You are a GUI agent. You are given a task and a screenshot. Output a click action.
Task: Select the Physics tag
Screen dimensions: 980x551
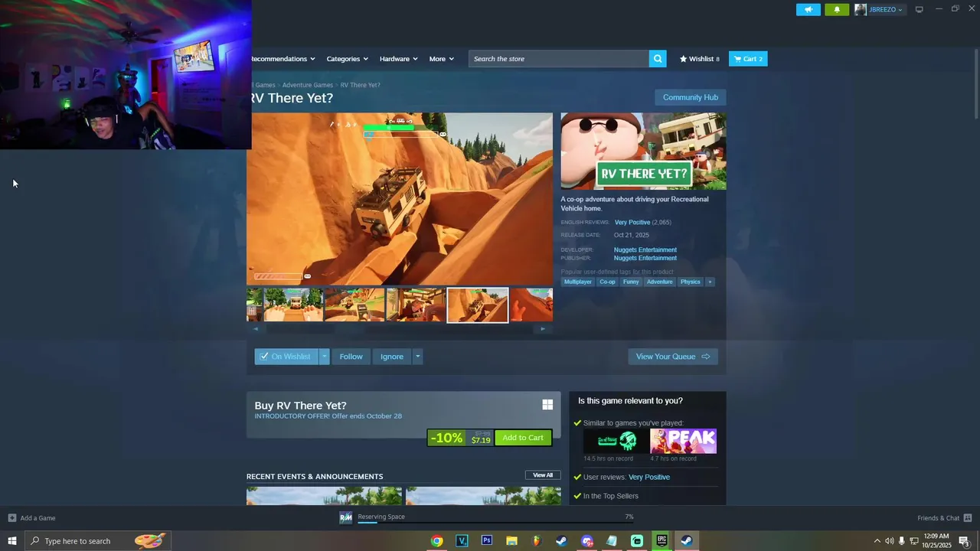pos(691,282)
